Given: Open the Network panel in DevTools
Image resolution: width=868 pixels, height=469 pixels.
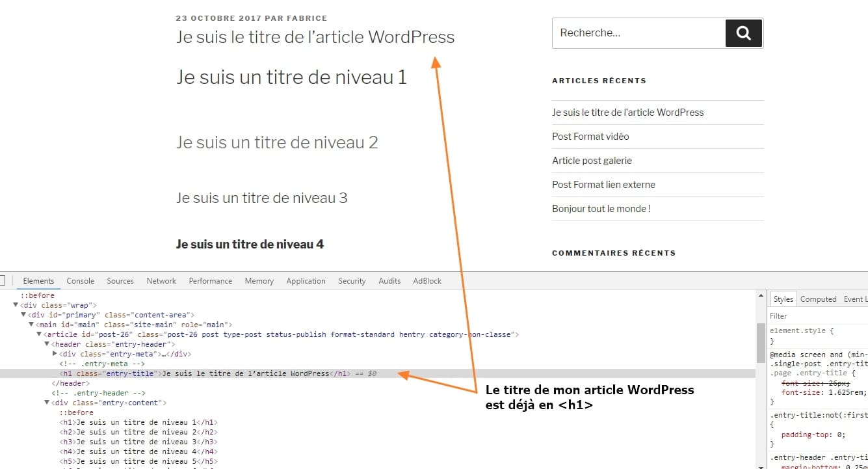Looking at the screenshot, I should [161, 280].
